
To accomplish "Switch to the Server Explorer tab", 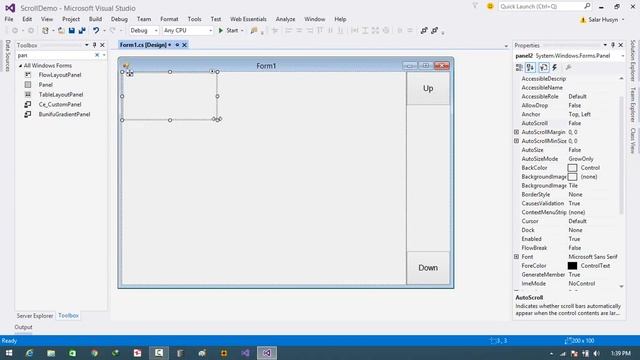I will tap(35, 316).
